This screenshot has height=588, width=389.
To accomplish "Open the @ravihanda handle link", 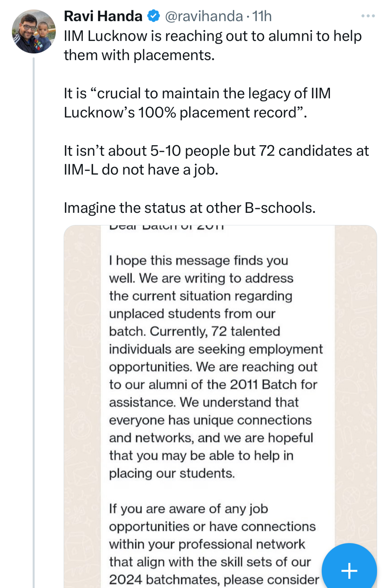I will 204,16.
